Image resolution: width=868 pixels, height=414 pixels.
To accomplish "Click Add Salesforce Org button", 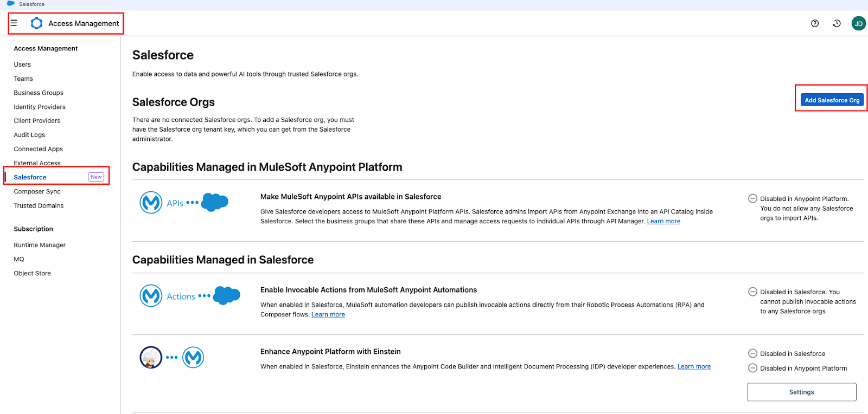I will [832, 100].
